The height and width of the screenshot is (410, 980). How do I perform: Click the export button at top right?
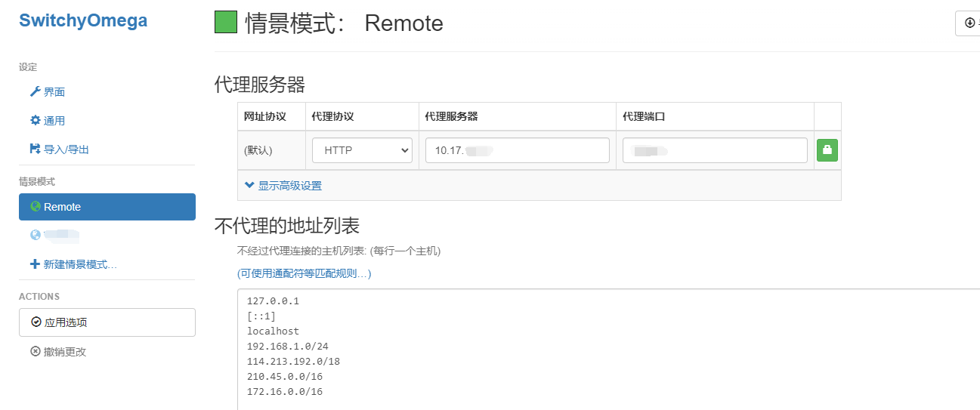968,23
